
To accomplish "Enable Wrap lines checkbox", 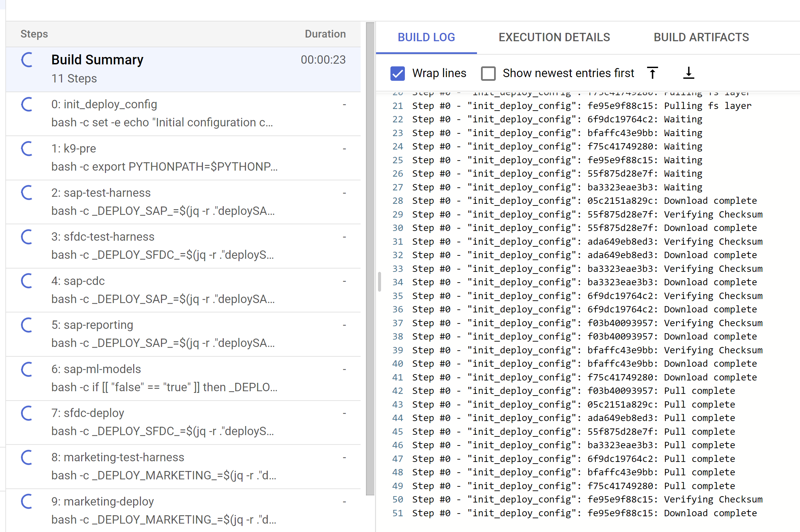I will coord(398,73).
